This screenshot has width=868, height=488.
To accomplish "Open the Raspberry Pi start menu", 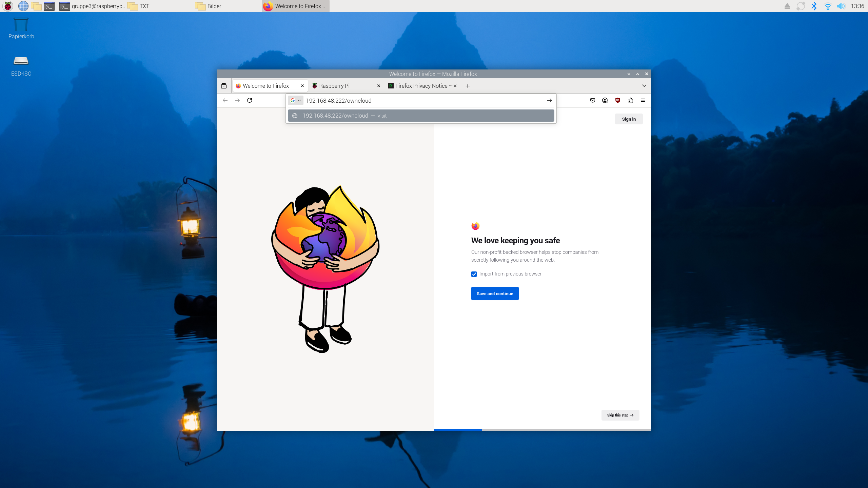I will click(8, 6).
